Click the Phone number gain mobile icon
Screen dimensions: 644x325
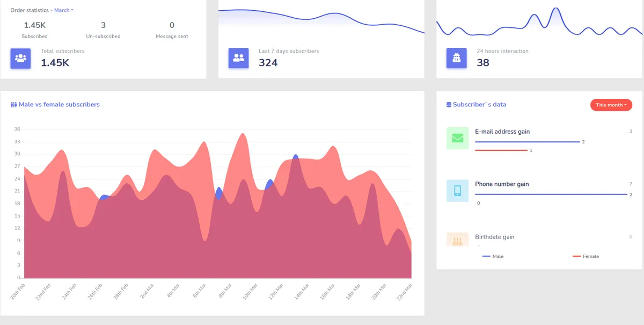457,191
